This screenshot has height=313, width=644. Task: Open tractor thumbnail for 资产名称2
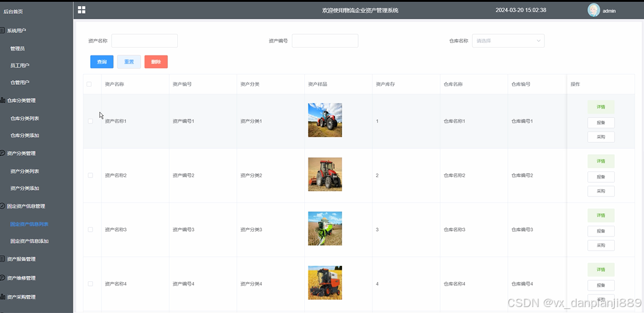[x=325, y=174]
